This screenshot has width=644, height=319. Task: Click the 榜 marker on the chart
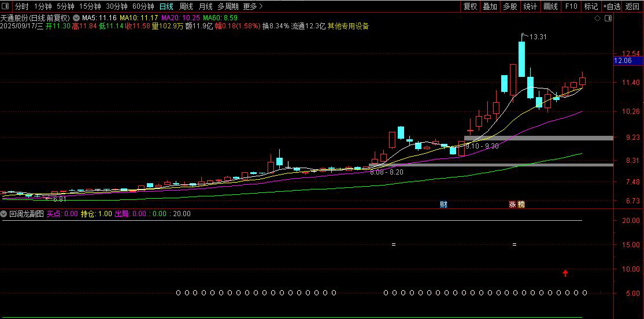pyautogui.click(x=521, y=205)
